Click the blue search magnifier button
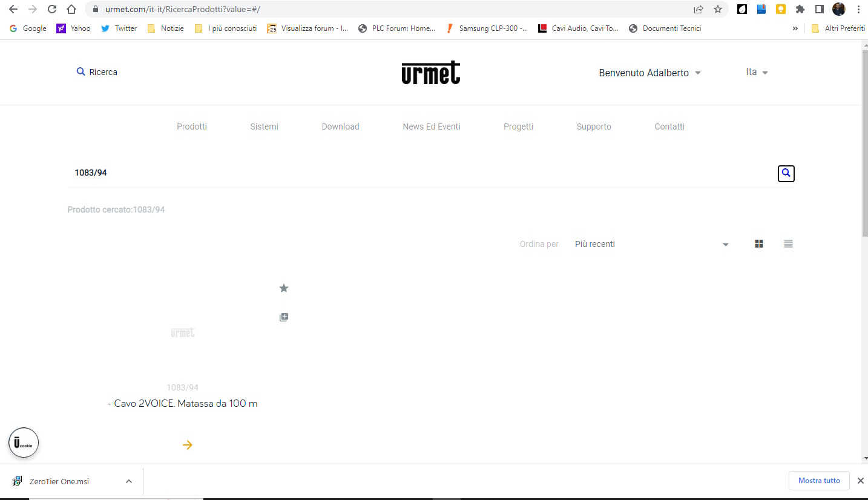Image resolution: width=868 pixels, height=500 pixels. click(x=786, y=173)
